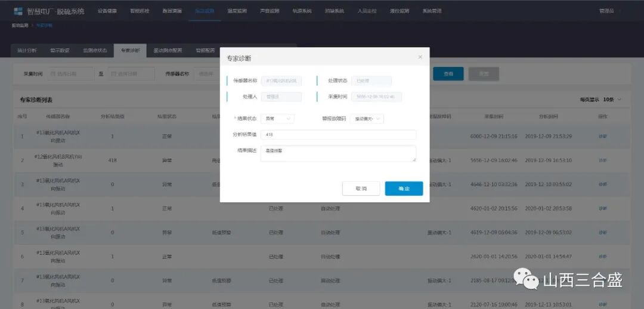Click the 采集时间 start date picker
Screen dimensions: 644x309
point(70,74)
